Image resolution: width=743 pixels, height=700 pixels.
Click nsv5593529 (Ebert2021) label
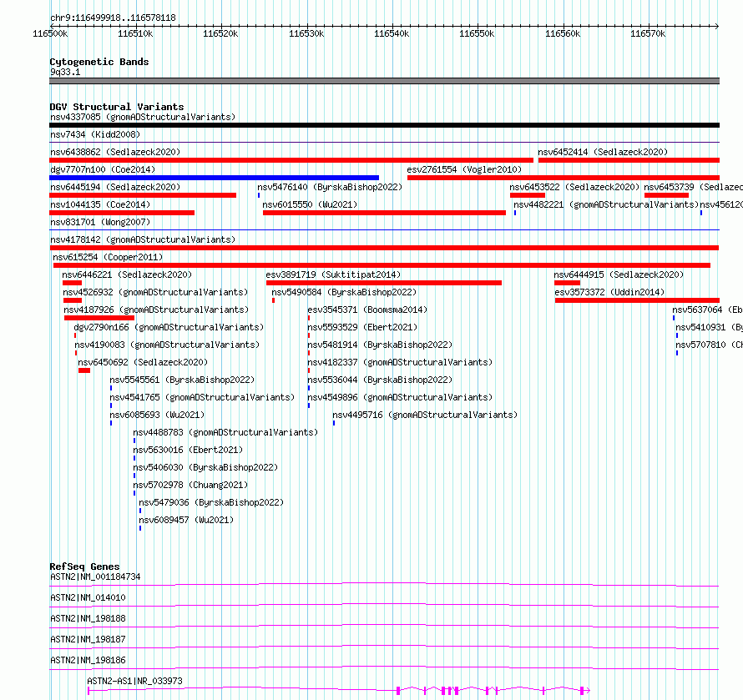point(362,327)
